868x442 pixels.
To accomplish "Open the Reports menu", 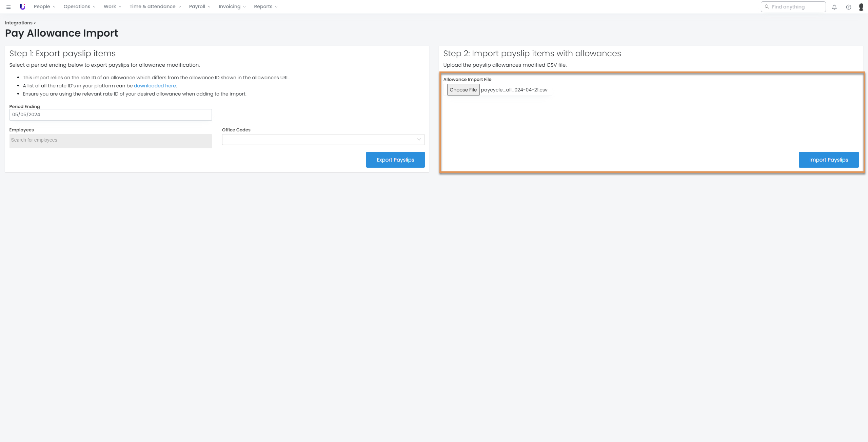I will 265,7.
